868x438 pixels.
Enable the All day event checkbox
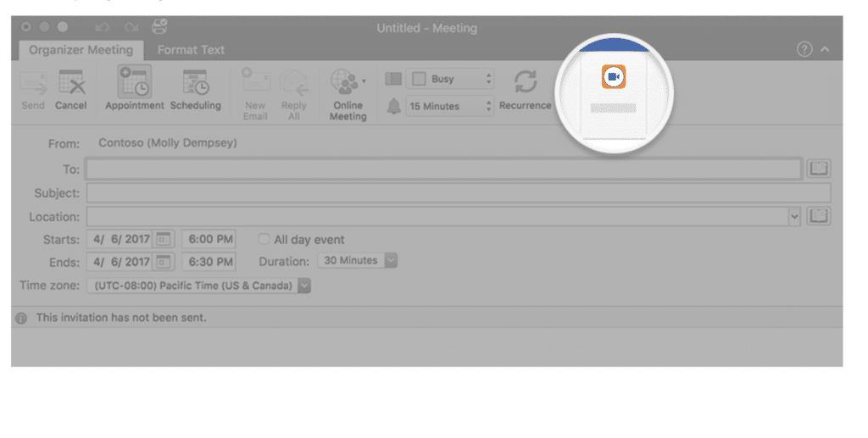(x=264, y=239)
